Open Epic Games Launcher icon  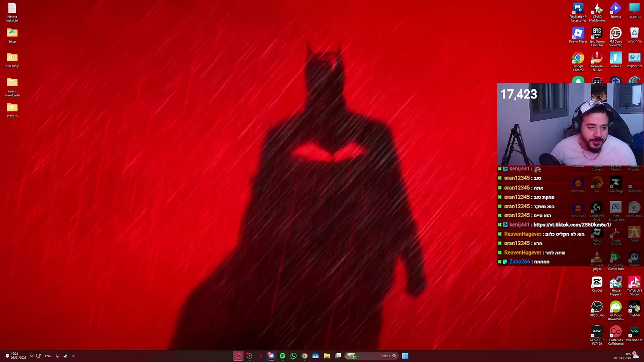(x=597, y=37)
